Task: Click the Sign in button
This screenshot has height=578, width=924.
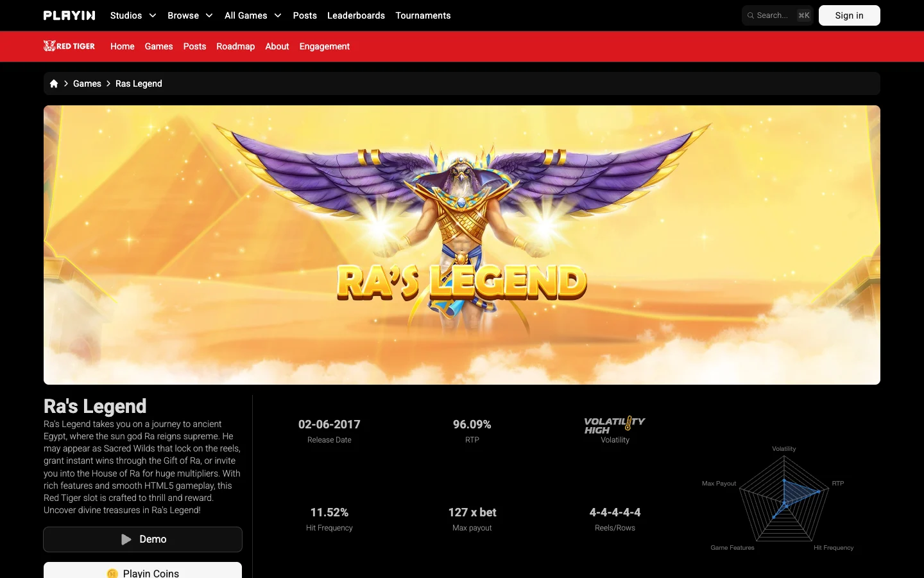Action: [850, 15]
